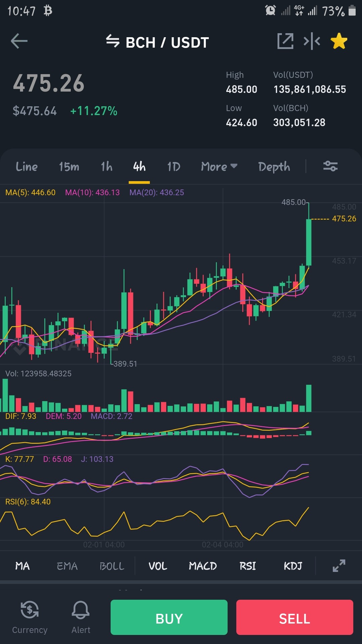Open the share chart icon
Image resolution: width=362 pixels, height=644 pixels.
(x=285, y=41)
